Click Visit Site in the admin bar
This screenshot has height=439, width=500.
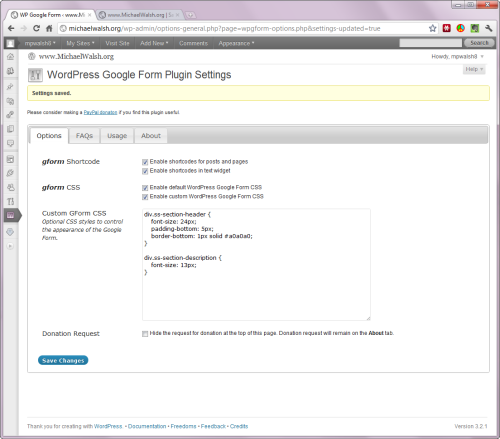pyautogui.click(x=117, y=43)
